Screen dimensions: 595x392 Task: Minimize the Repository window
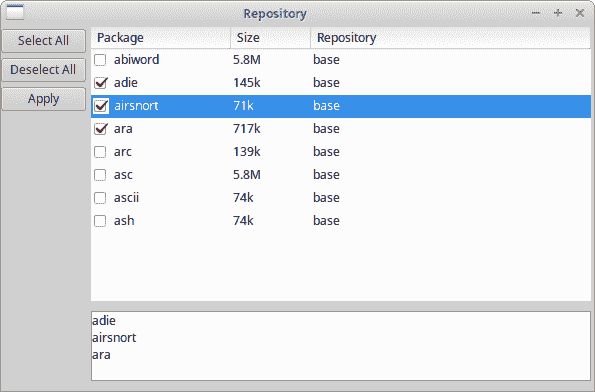(x=536, y=13)
